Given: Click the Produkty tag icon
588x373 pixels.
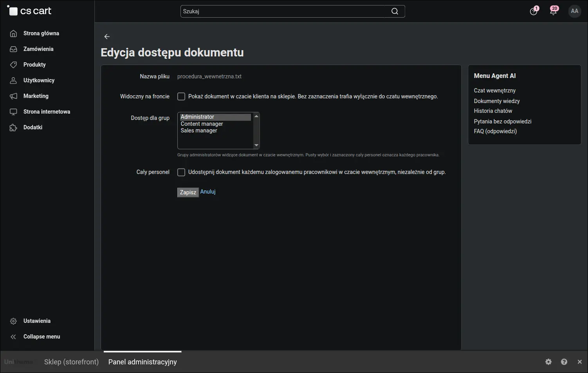Looking at the screenshot, I should [13, 65].
